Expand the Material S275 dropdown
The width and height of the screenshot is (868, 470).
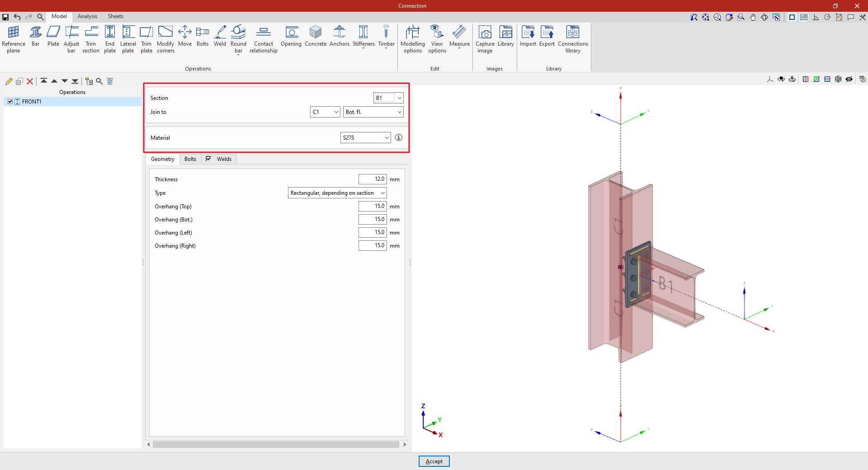tap(366, 138)
